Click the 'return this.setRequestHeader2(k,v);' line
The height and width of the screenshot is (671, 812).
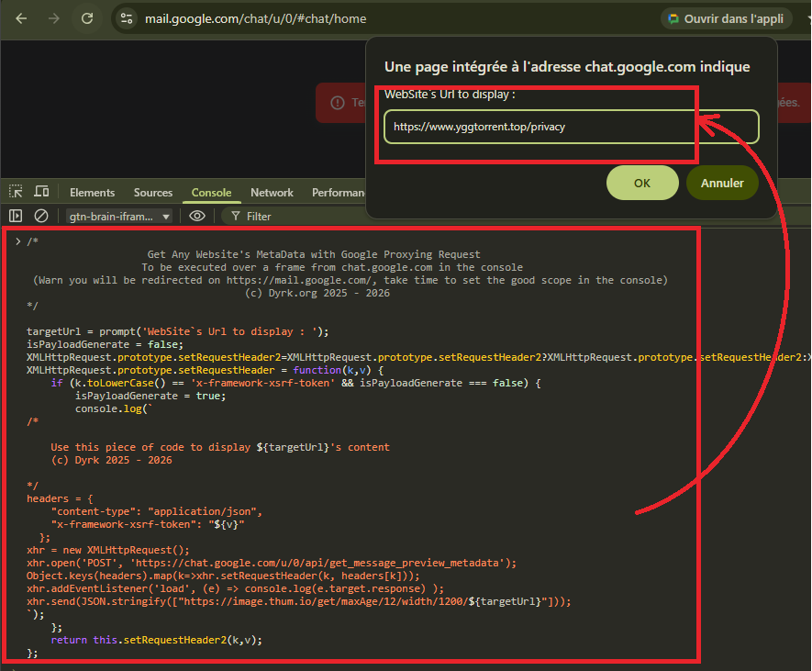pyautogui.click(x=156, y=641)
